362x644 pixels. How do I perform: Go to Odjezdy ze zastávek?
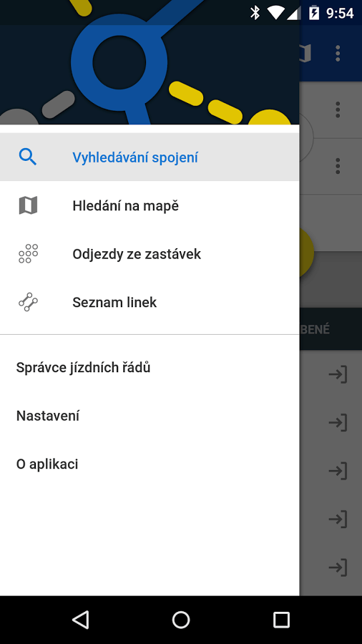click(x=150, y=254)
